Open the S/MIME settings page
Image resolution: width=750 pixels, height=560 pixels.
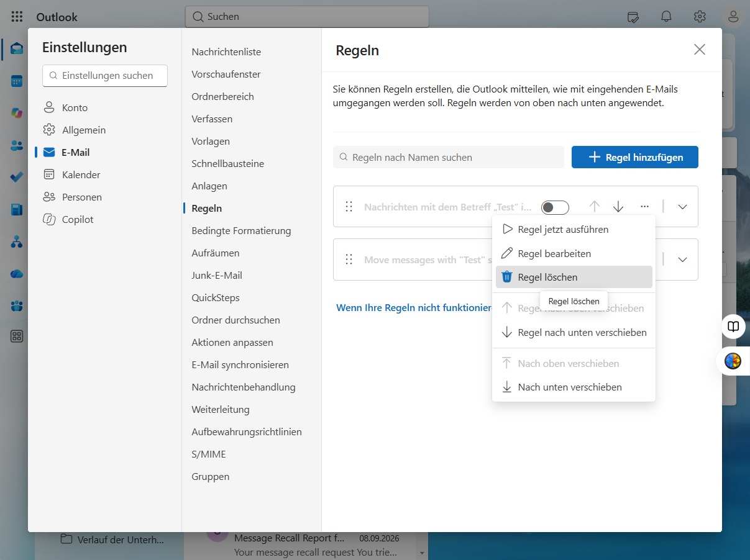209,454
